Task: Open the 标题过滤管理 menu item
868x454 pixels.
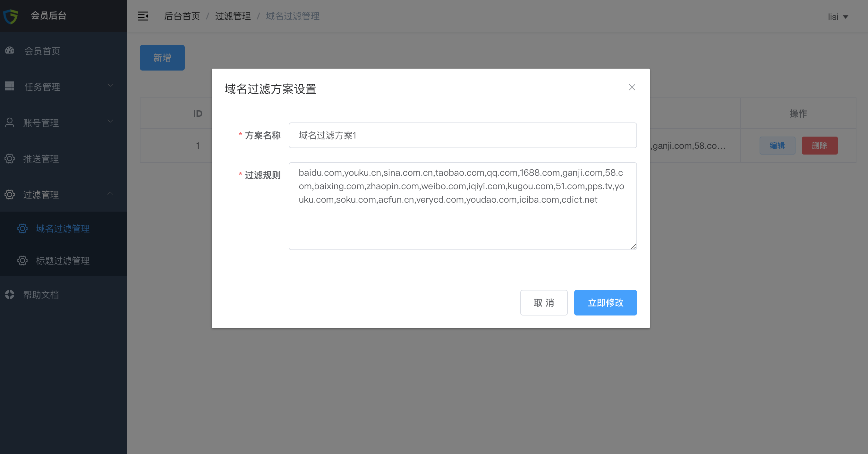Action: (x=63, y=260)
